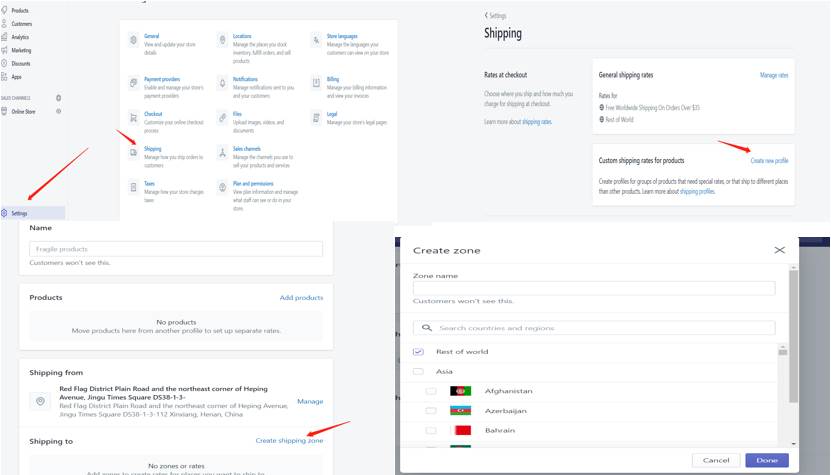Check the Asia region checkbox
831x475 pixels.
pyautogui.click(x=418, y=371)
